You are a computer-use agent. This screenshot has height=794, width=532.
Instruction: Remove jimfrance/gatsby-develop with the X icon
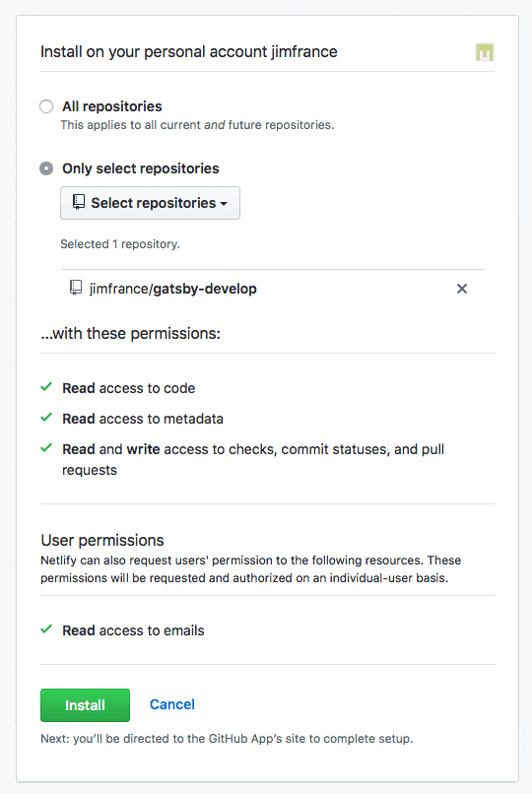[x=462, y=289]
